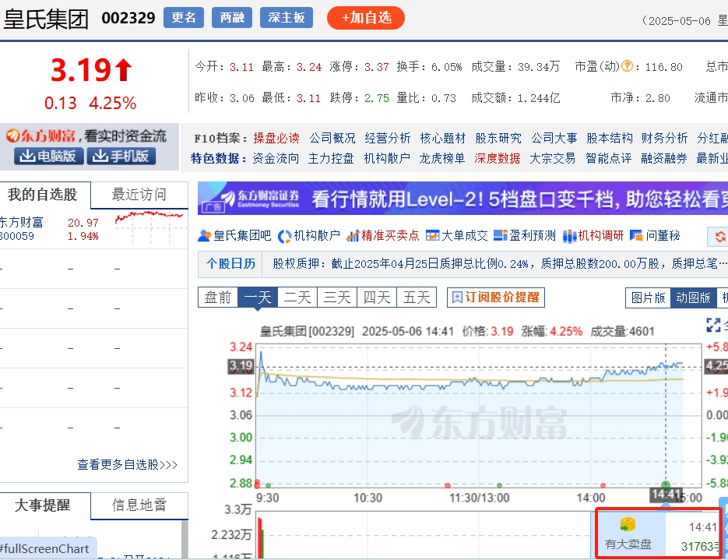Open 股东研究 link
This screenshot has height=560, width=728.
click(498, 139)
